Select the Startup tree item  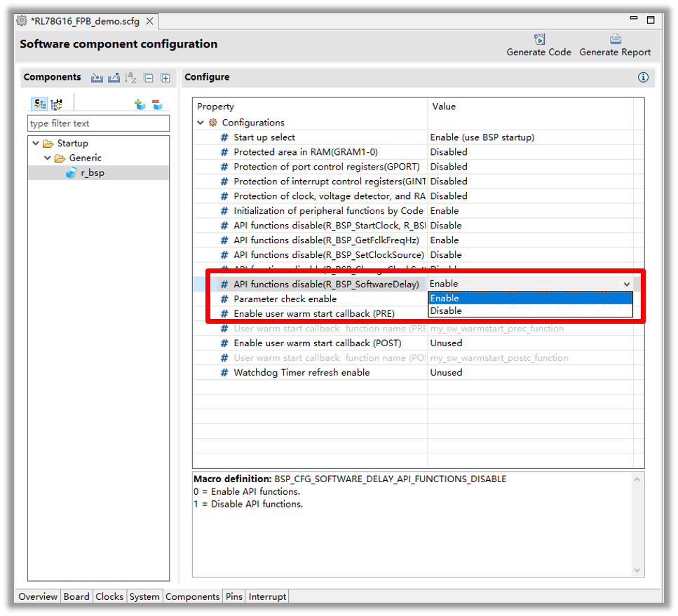tap(73, 144)
